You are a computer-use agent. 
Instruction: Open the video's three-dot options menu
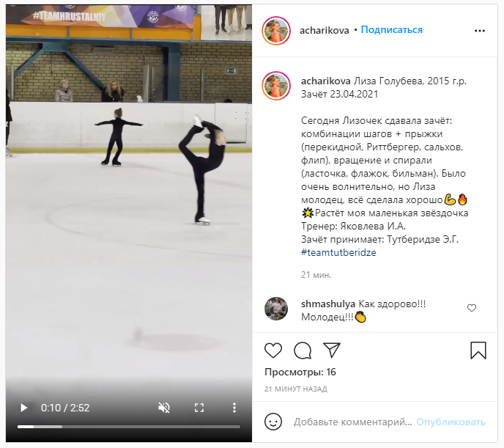coord(234,408)
